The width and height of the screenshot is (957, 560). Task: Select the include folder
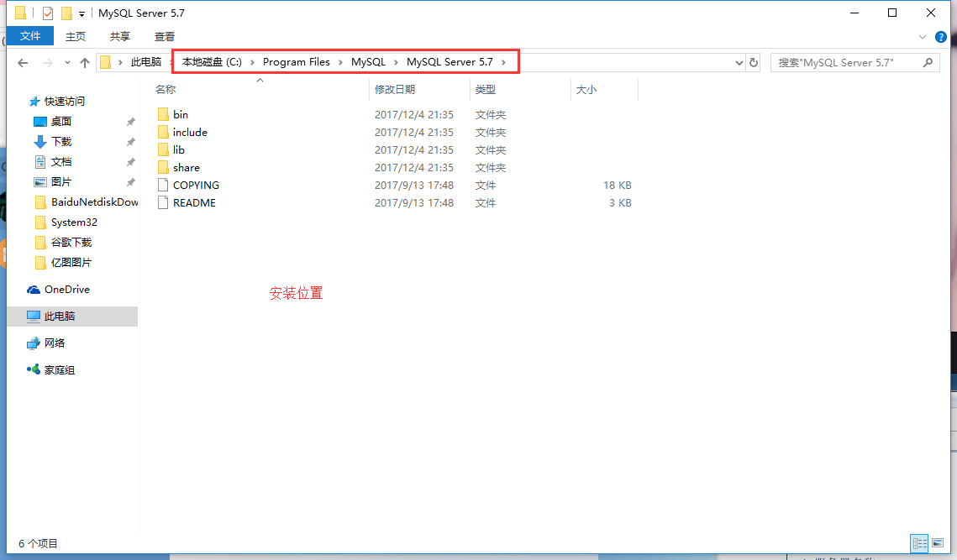190,133
